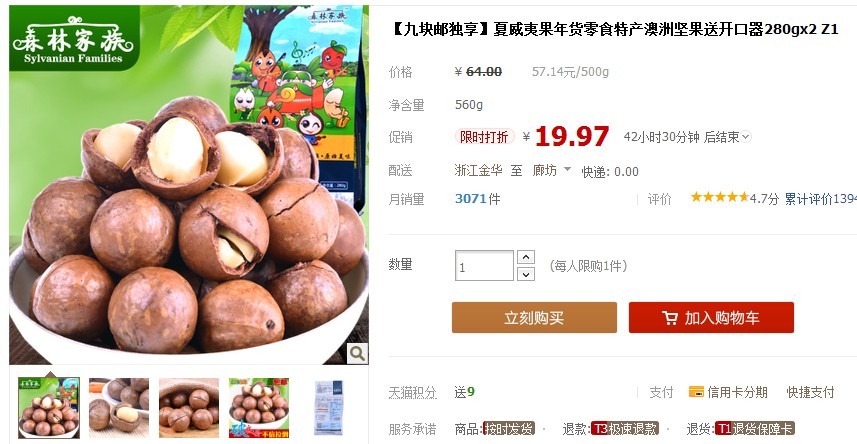Decrease quantity with the down arrow
The height and width of the screenshot is (444, 857).
(526, 274)
